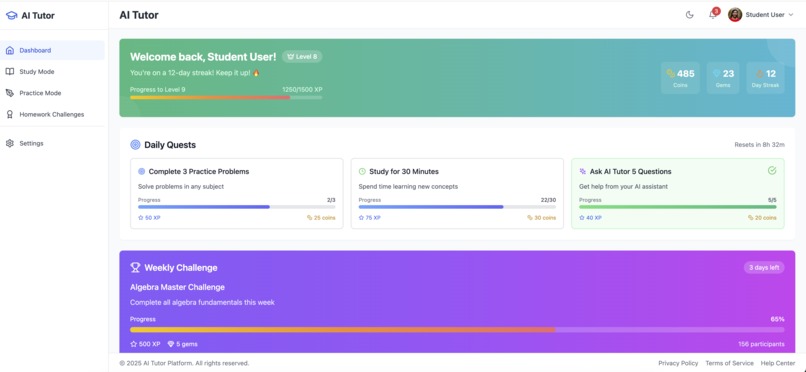The width and height of the screenshot is (806, 372).
Task: Click the coins icon next to 485
Action: (671, 73)
